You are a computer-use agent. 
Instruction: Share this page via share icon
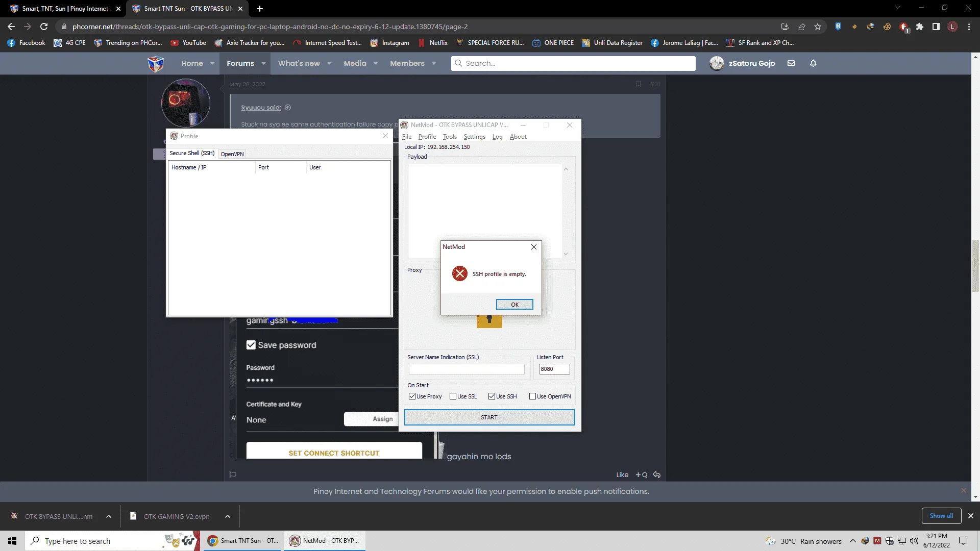click(x=801, y=27)
